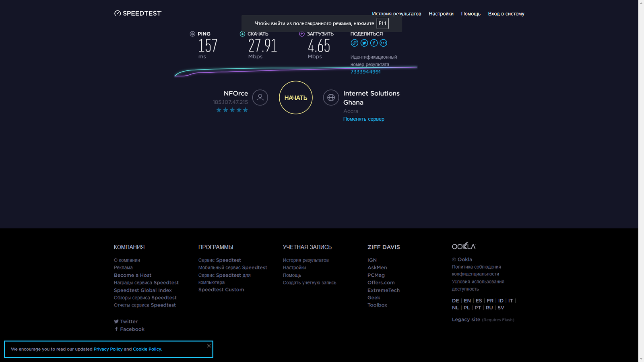Open footer Настройки account link

pyautogui.click(x=294, y=267)
